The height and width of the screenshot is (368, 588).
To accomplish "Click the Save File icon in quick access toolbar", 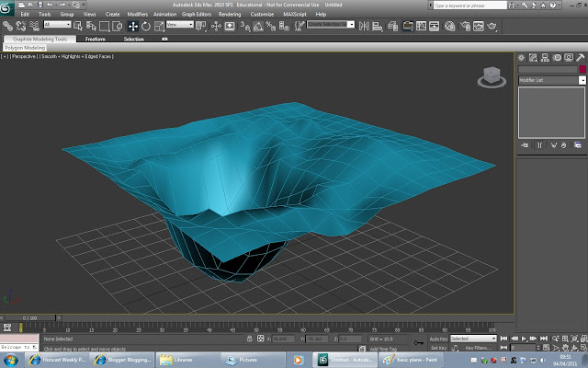I will click(40, 5).
